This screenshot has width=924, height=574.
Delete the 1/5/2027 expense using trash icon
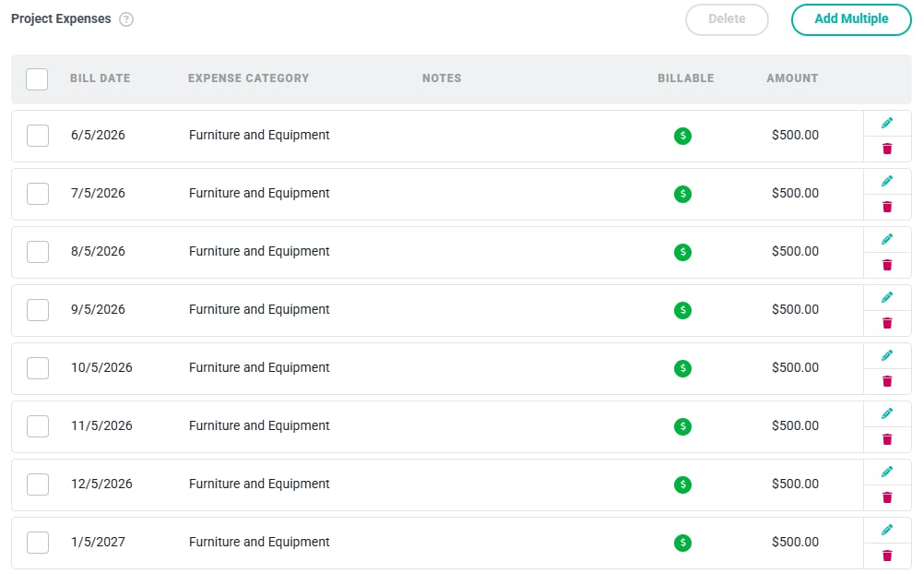887,556
